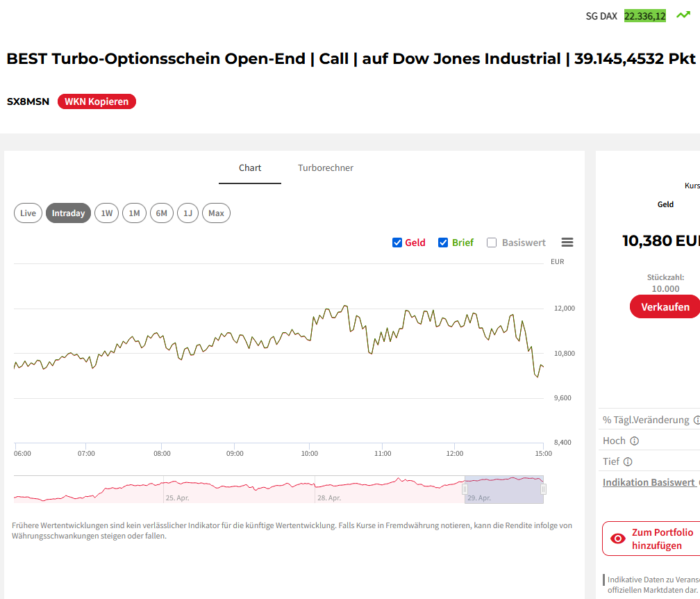Image resolution: width=700 pixels, height=599 pixels.
Task: Click the right handle of the chart navigator
Action: pyautogui.click(x=543, y=490)
